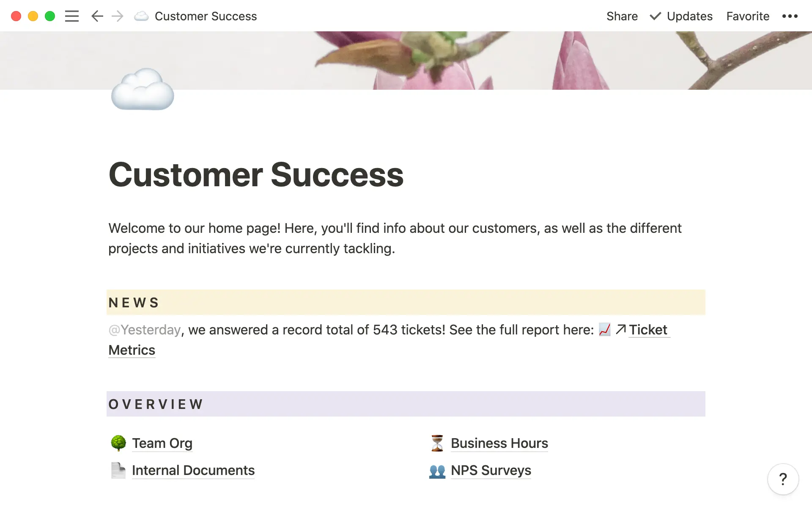The height and width of the screenshot is (508, 812).
Task: Click the Customer Success breadcrumb title
Action: 206,16
